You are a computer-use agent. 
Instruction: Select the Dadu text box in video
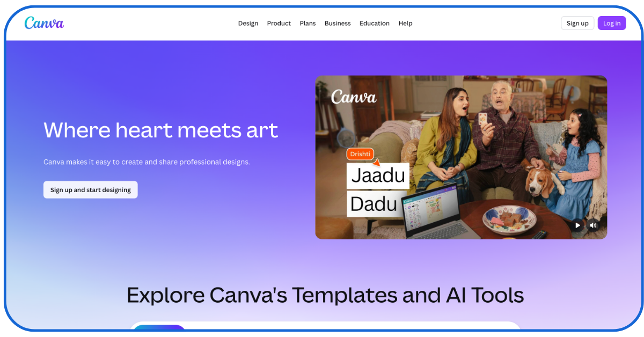coord(374,204)
